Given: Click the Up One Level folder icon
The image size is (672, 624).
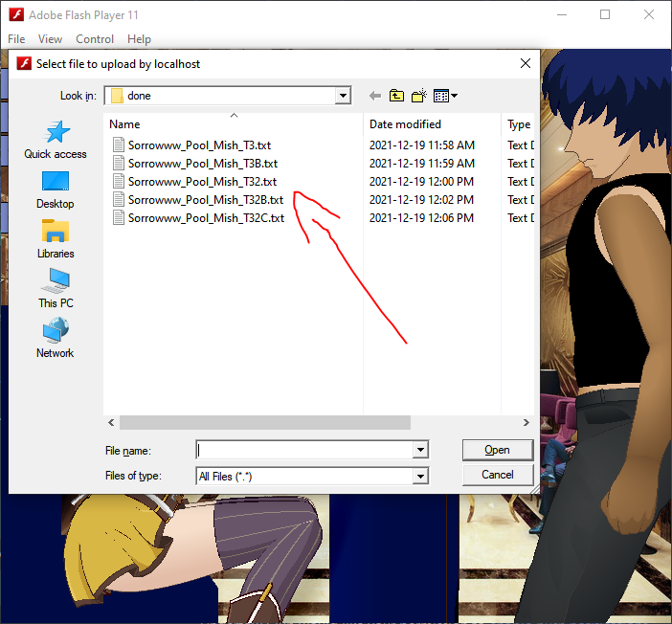Looking at the screenshot, I should 396,96.
